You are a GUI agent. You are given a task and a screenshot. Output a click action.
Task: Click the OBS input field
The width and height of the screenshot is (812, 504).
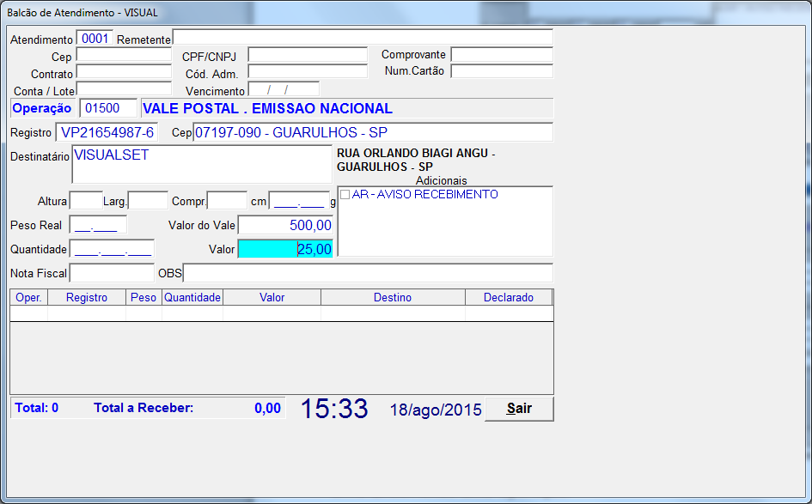click(x=368, y=273)
